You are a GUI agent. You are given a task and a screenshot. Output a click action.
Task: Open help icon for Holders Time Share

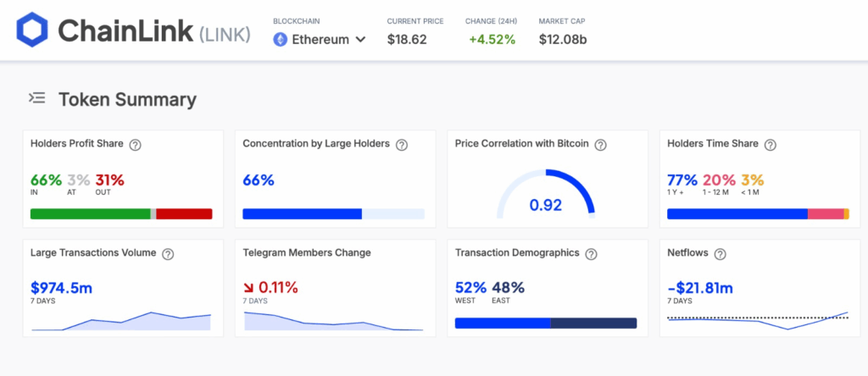point(770,145)
